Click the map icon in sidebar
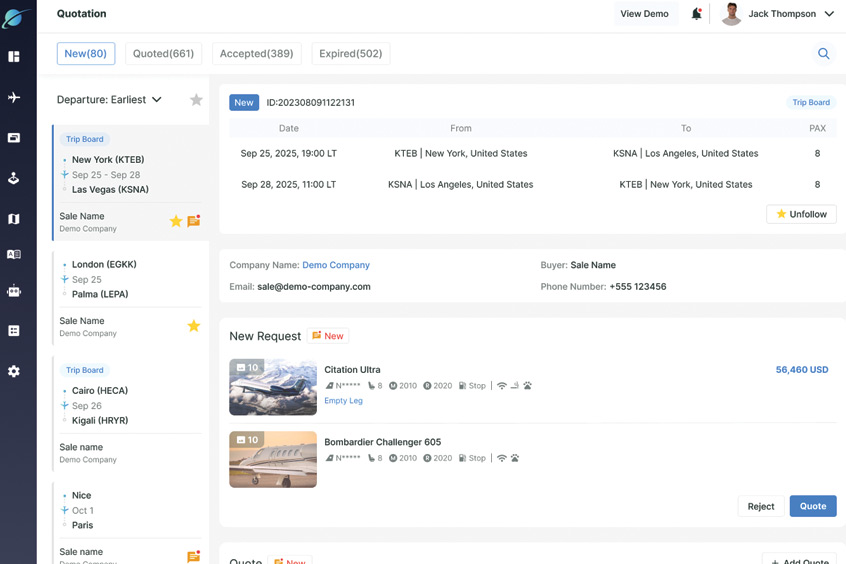846x564 pixels. pyautogui.click(x=14, y=219)
